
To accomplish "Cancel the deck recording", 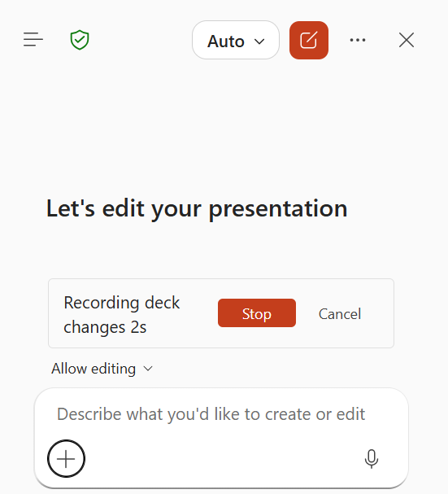I will tap(340, 314).
